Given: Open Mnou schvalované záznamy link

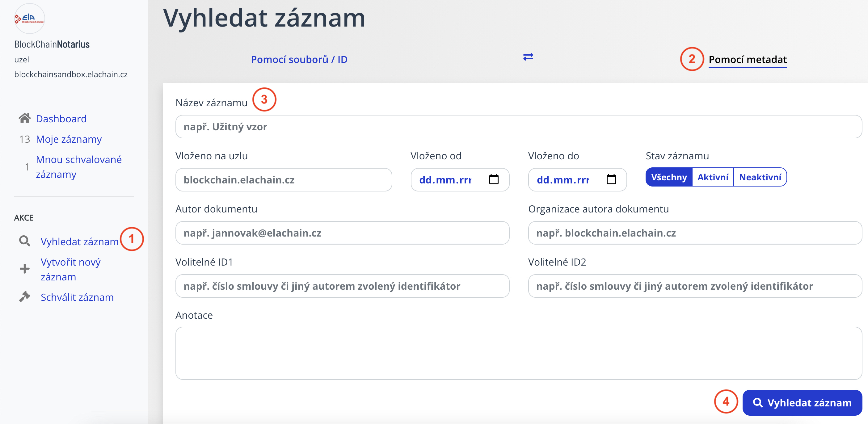Looking at the screenshot, I should point(78,167).
